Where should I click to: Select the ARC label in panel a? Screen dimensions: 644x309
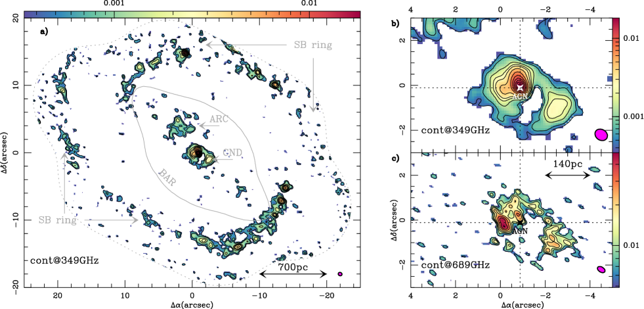pos(218,118)
